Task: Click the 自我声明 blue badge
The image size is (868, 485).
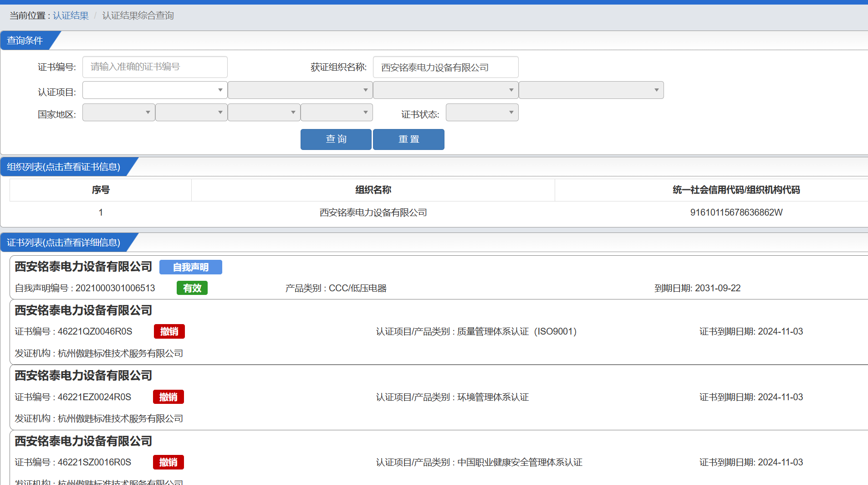Action: pyautogui.click(x=191, y=267)
